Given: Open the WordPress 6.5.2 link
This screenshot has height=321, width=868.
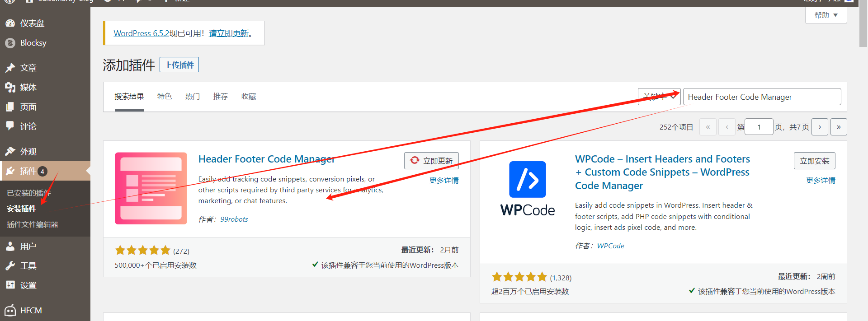Looking at the screenshot, I should (x=142, y=33).
